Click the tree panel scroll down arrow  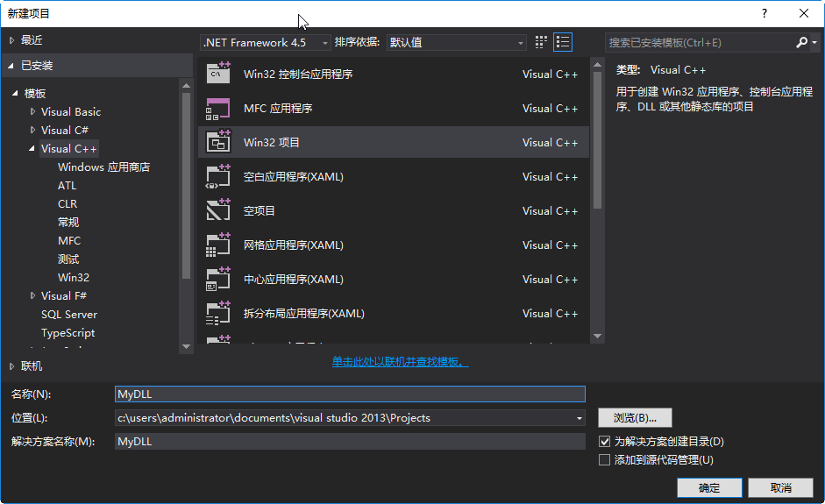coord(186,346)
